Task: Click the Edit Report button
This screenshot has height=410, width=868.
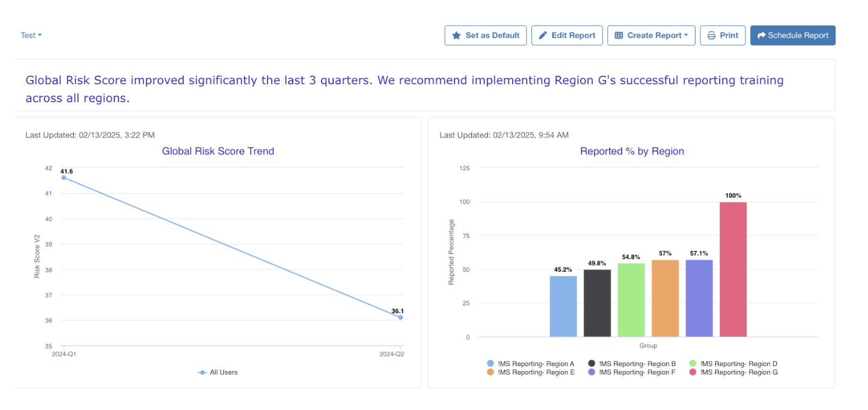Action: coord(567,35)
